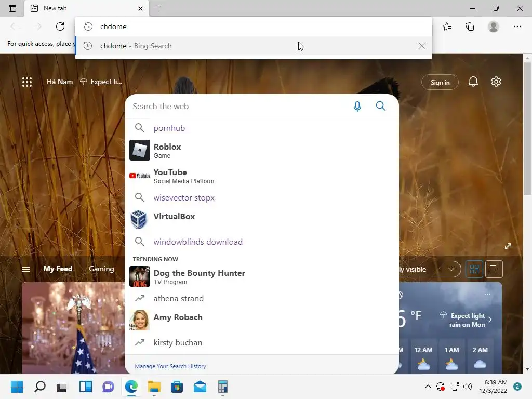Switch to My Feed tab

coord(58,269)
